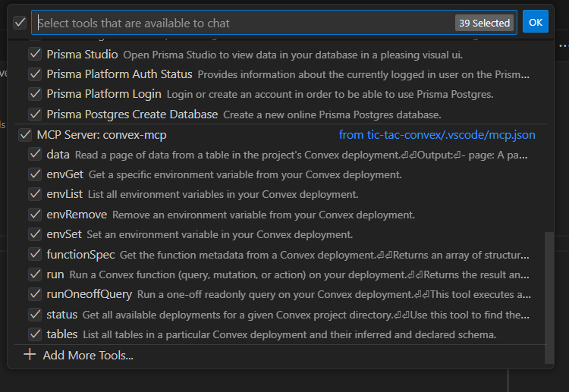The image size is (569, 392).
Task: Select the Add More Tools... entry
Action: (280, 355)
